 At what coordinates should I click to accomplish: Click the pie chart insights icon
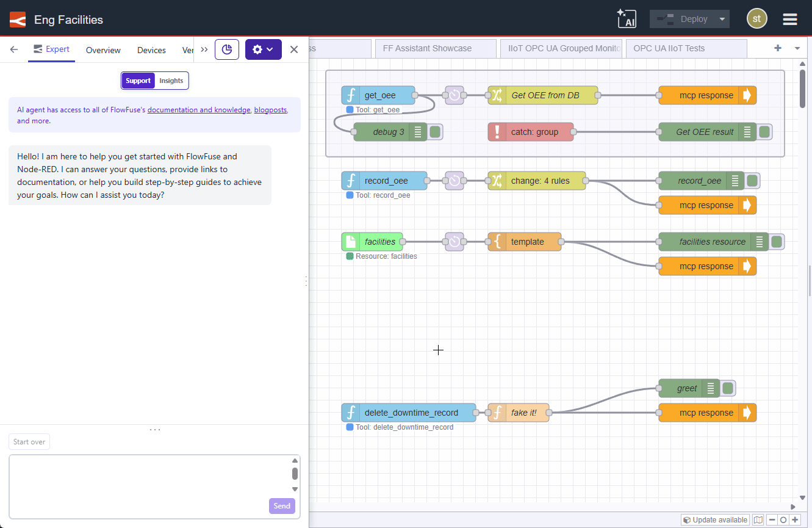click(x=226, y=49)
